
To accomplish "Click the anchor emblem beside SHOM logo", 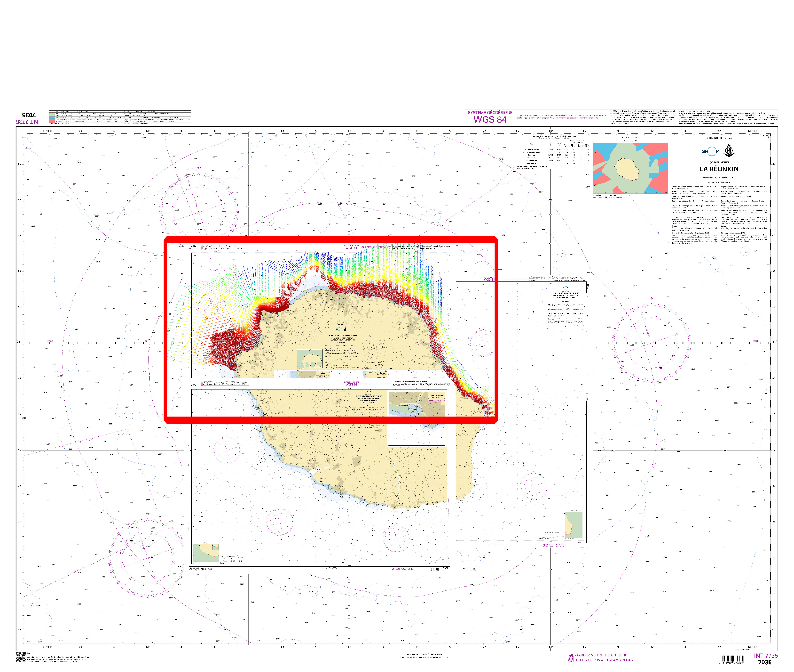I will [729, 150].
